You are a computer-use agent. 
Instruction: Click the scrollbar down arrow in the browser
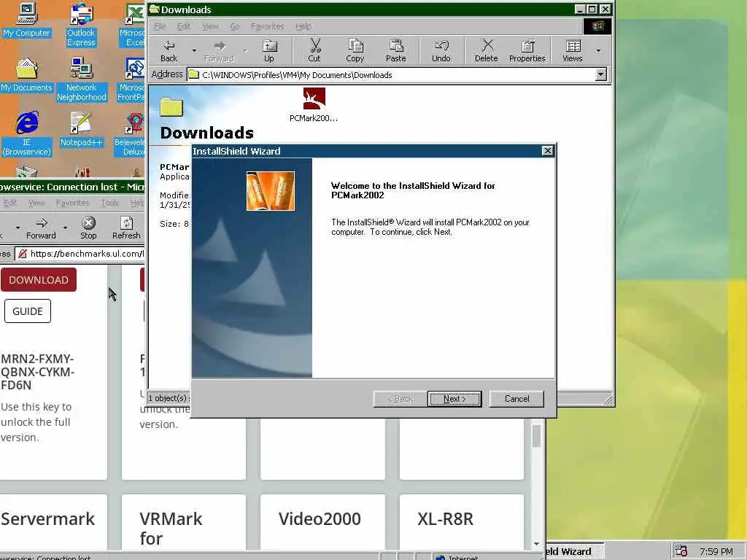point(536,544)
